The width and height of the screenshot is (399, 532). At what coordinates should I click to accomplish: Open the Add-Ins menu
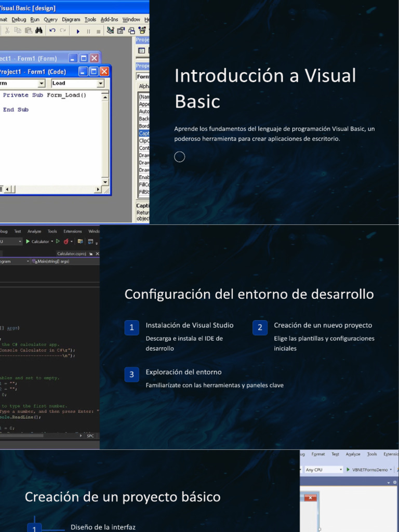[109, 20]
